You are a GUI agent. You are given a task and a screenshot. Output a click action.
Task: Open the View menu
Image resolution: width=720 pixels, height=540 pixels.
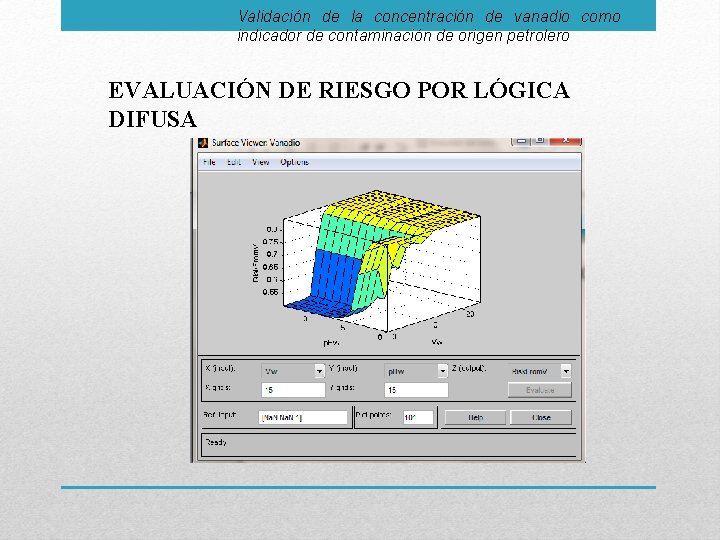[x=260, y=162]
